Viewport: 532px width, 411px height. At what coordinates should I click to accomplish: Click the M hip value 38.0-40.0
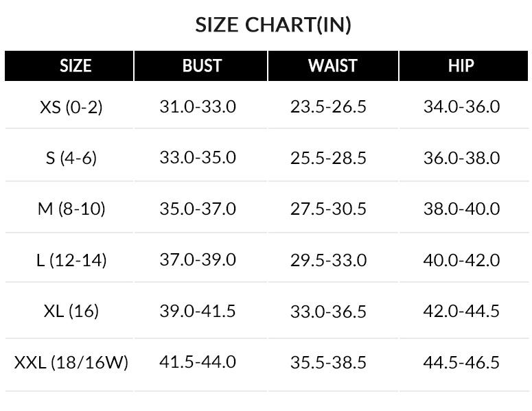(461, 209)
